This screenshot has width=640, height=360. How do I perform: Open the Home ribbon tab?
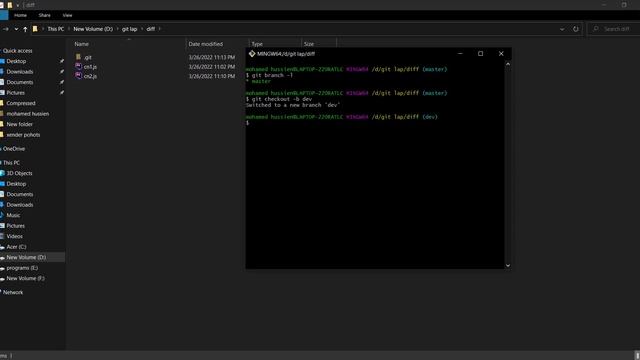[20, 15]
